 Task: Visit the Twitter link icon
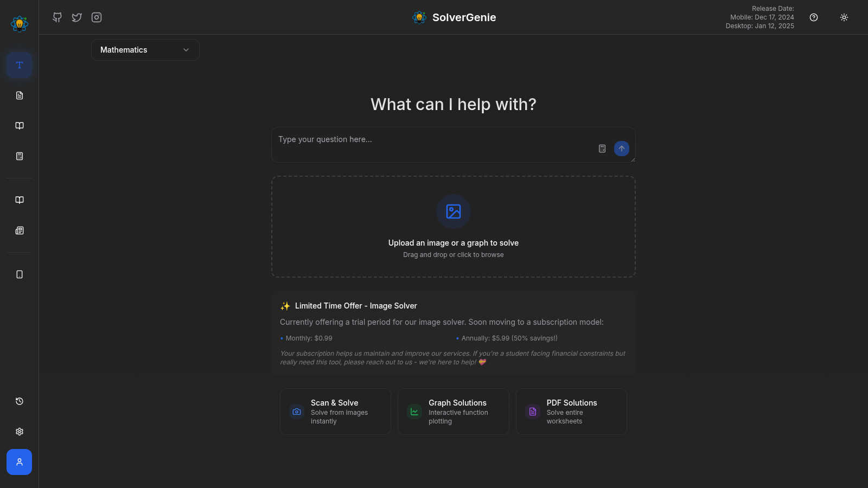click(x=77, y=17)
